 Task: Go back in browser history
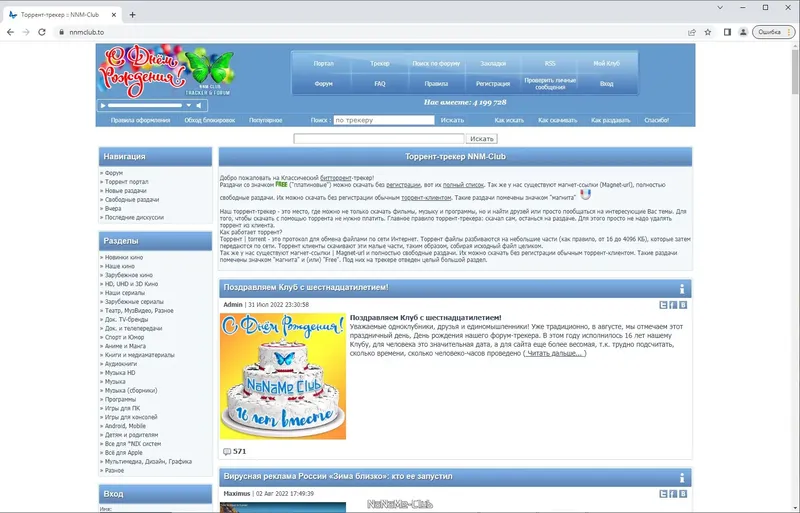click(x=10, y=32)
